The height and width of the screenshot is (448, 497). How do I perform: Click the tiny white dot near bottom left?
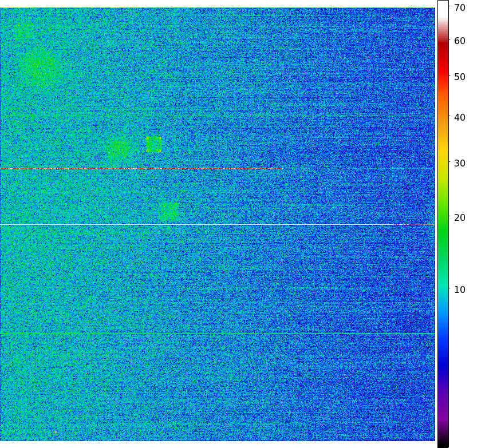(x=55, y=432)
